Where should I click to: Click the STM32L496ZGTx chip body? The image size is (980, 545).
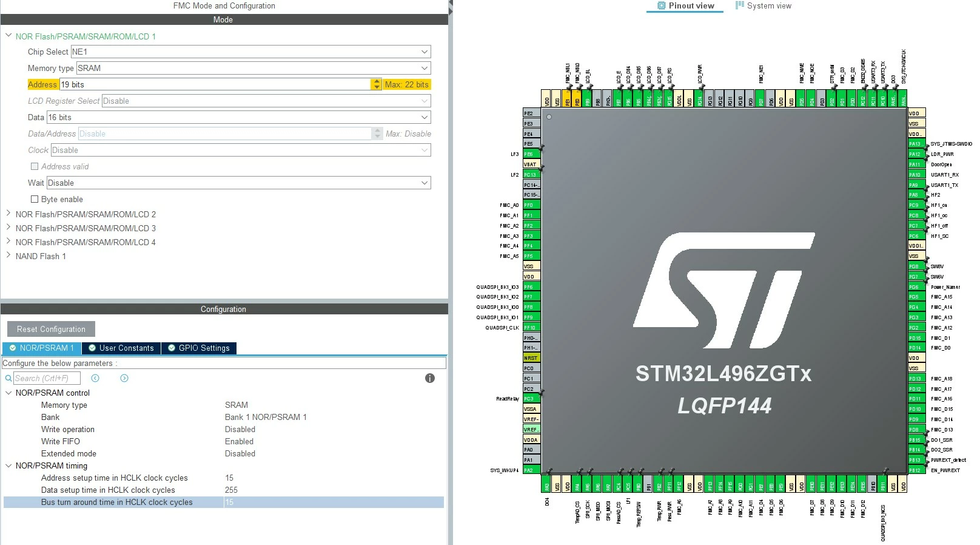(x=723, y=291)
